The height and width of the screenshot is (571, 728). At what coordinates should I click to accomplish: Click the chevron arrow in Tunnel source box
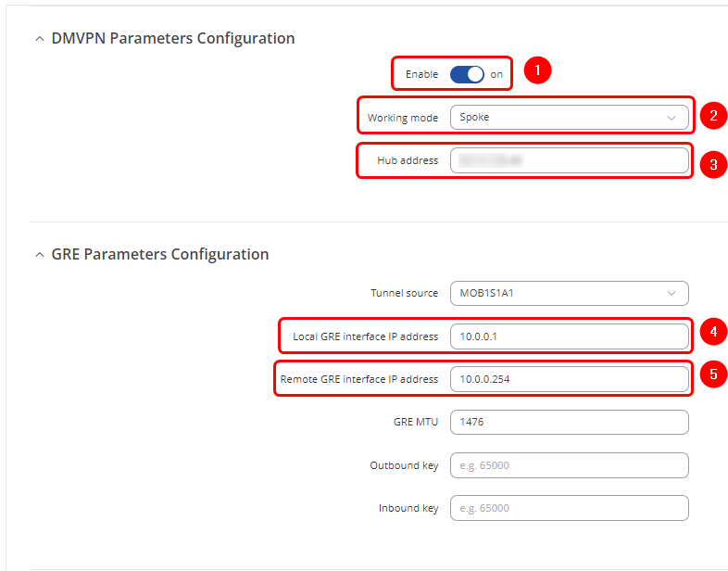672,293
